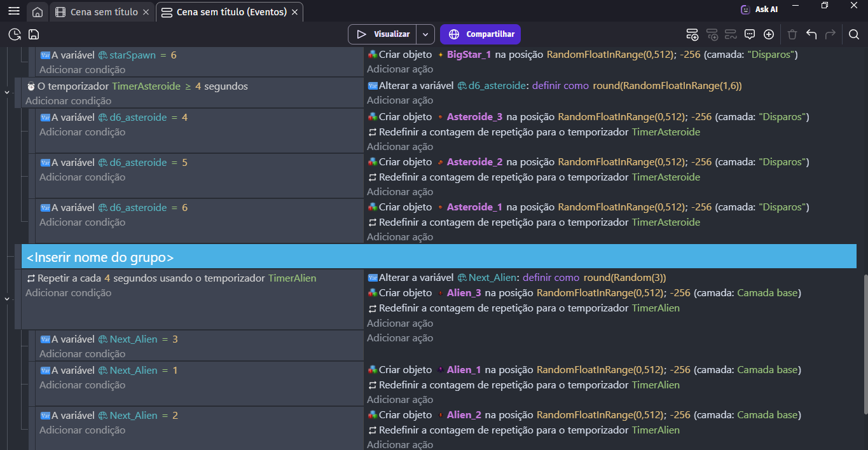The width and height of the screenshot is (868, 450).
Task: Select the <Inserir nome do grupo> group header
Action: pos(439,257)
